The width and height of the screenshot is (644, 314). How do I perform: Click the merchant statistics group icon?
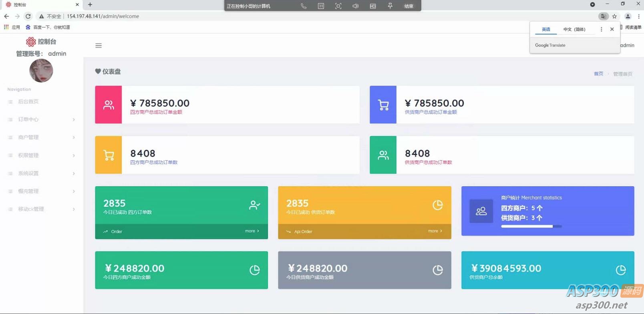tap(481, 211)
